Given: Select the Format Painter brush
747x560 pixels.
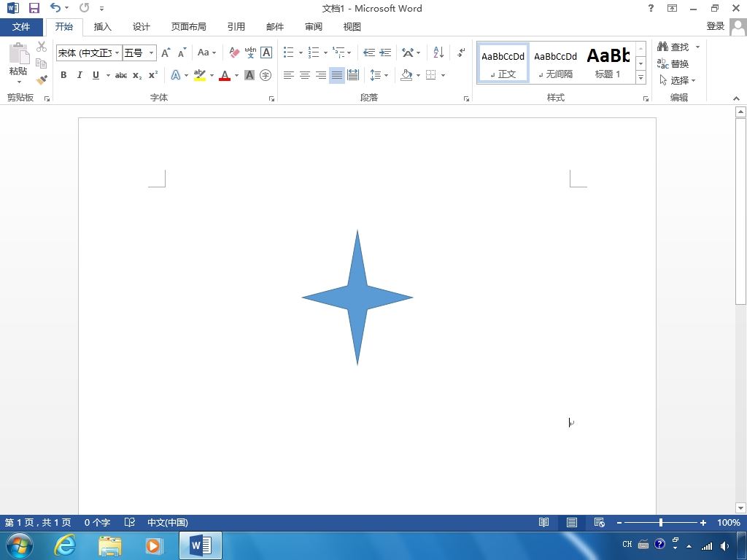Looking at the screenshot, I should pyautogui.click(x=42, y=79).
